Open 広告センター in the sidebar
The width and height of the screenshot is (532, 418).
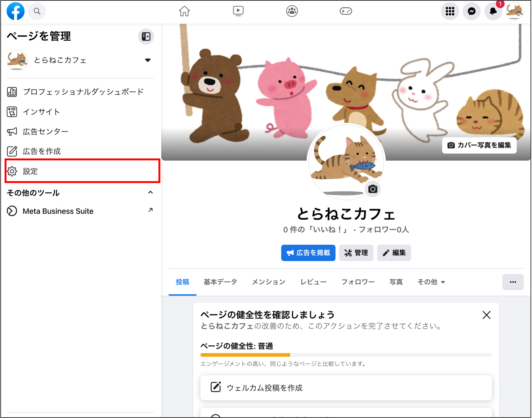[80, 131]
